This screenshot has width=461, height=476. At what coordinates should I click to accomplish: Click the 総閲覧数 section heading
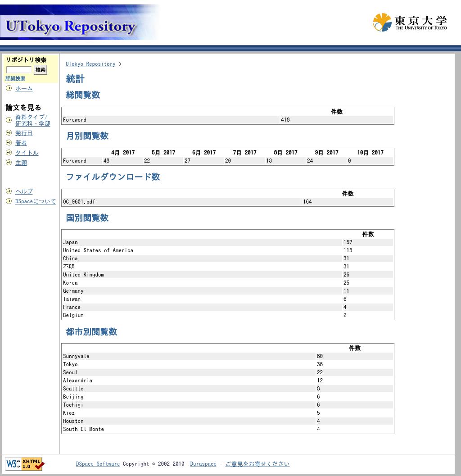83,95
